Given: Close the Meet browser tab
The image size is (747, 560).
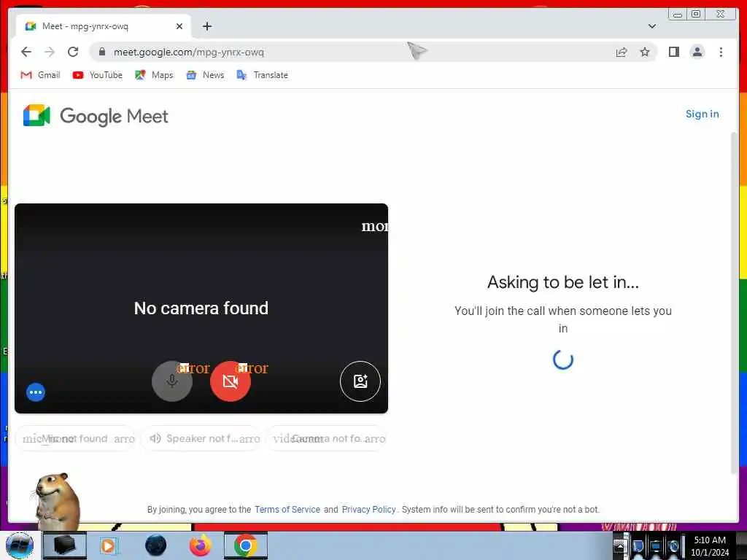Looking at the screenshot, I should pyautogui.click(x=179, y=26).
